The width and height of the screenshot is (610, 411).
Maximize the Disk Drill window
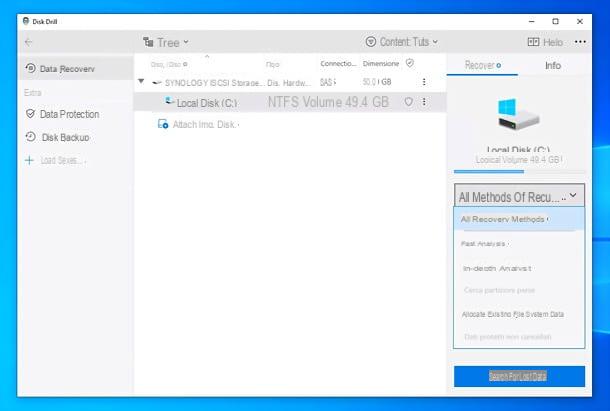click(556, 21)
